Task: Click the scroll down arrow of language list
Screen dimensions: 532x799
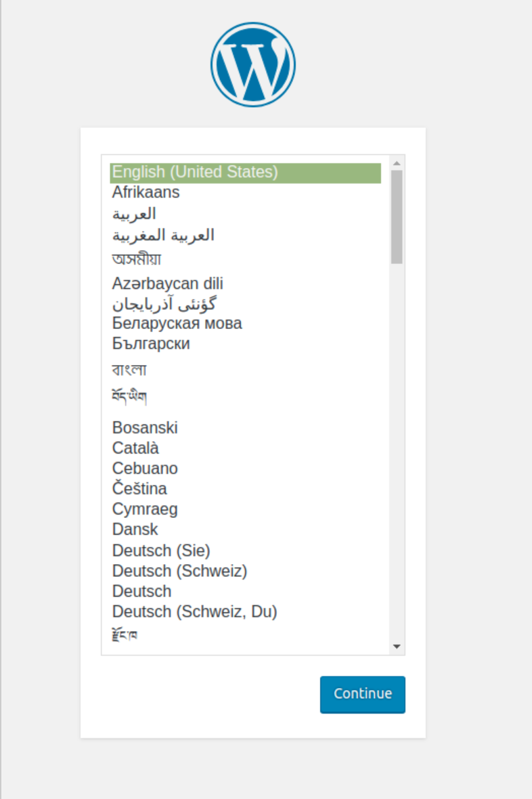Action: (x=397, y=647)
